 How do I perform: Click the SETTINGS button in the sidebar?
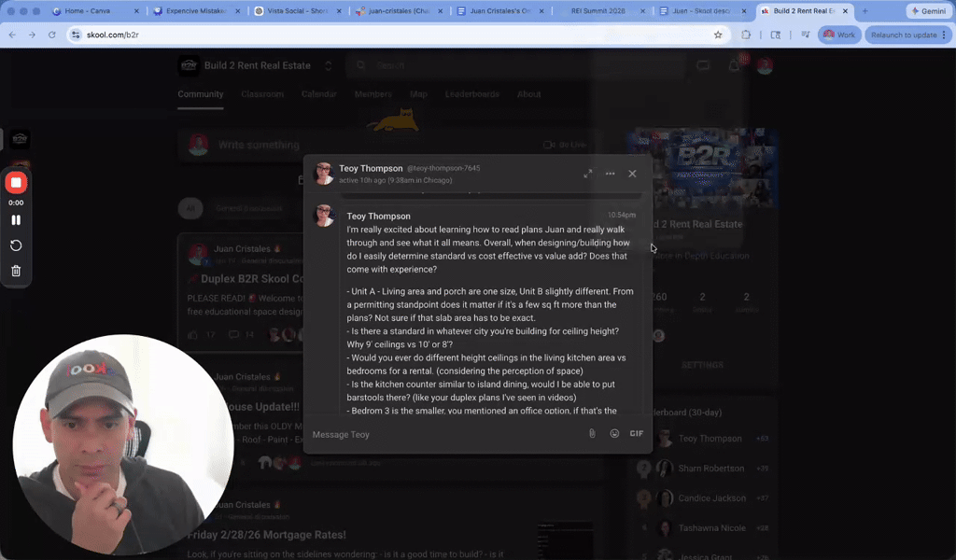702,365
